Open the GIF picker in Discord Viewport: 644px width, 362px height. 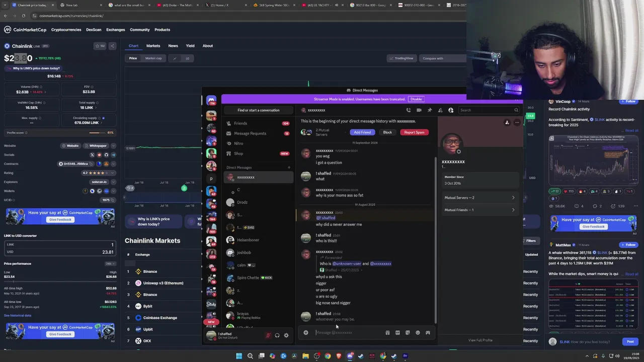pos(397,332)
